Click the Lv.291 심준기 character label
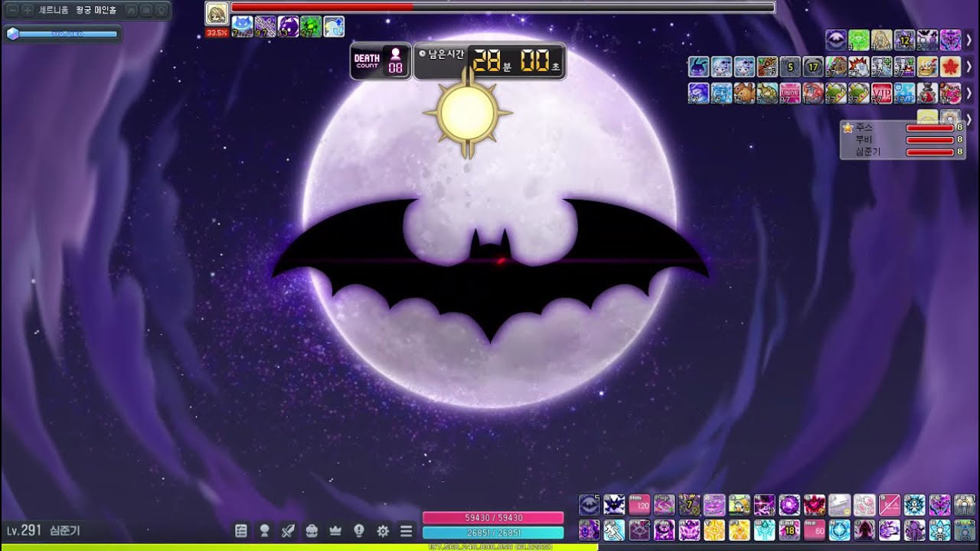The height and width of the screenshot is (551, 980). point(44,530)
